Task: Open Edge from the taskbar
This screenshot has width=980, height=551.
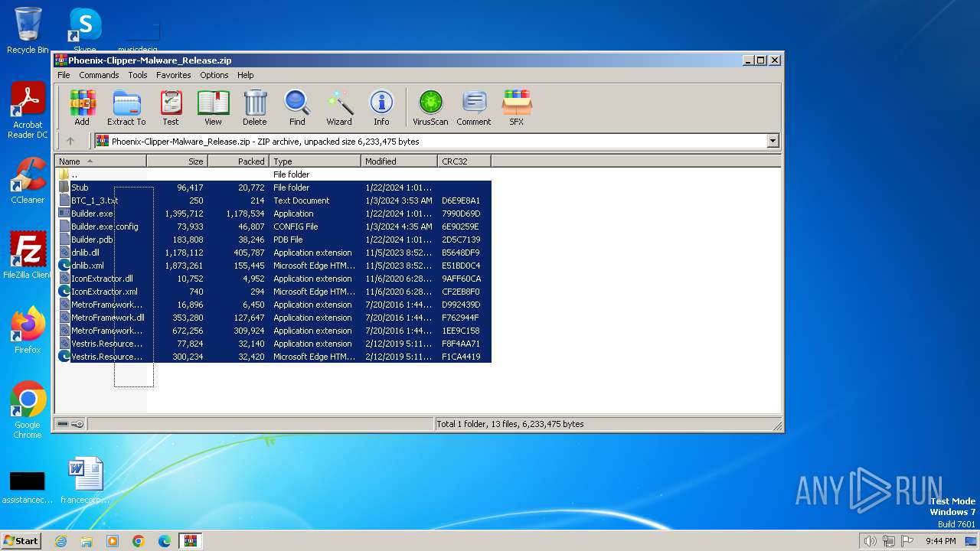Action: [165, 541]
